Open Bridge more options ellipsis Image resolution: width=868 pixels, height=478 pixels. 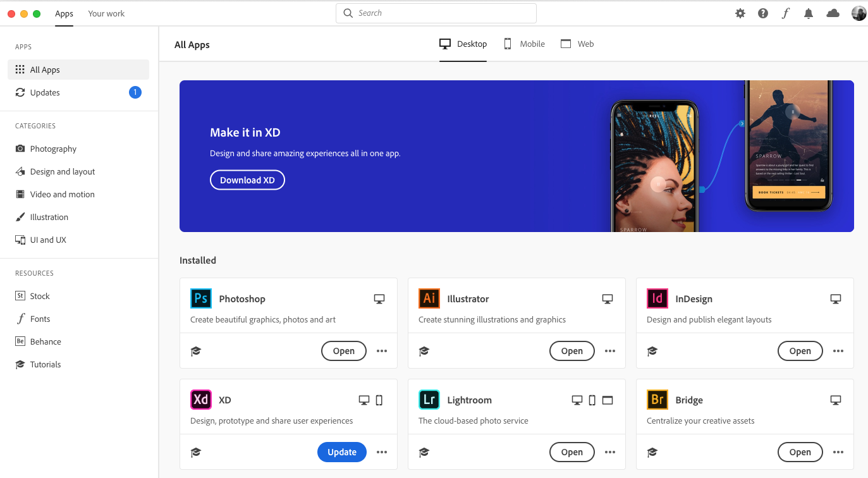838,452
